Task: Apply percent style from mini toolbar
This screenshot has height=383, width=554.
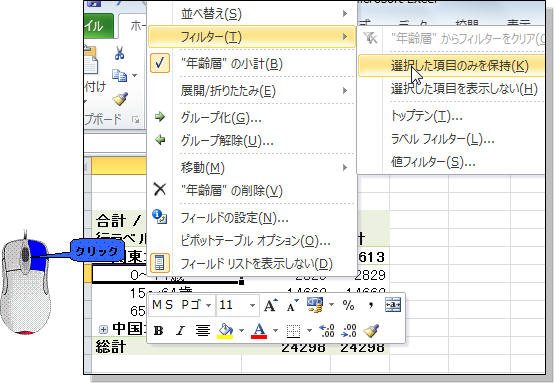Action: [x=348, y=305]
